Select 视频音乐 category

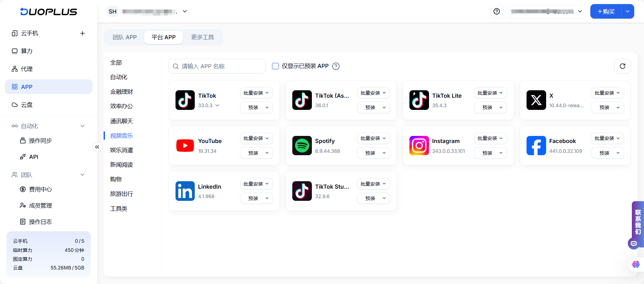tap(122, 136)
